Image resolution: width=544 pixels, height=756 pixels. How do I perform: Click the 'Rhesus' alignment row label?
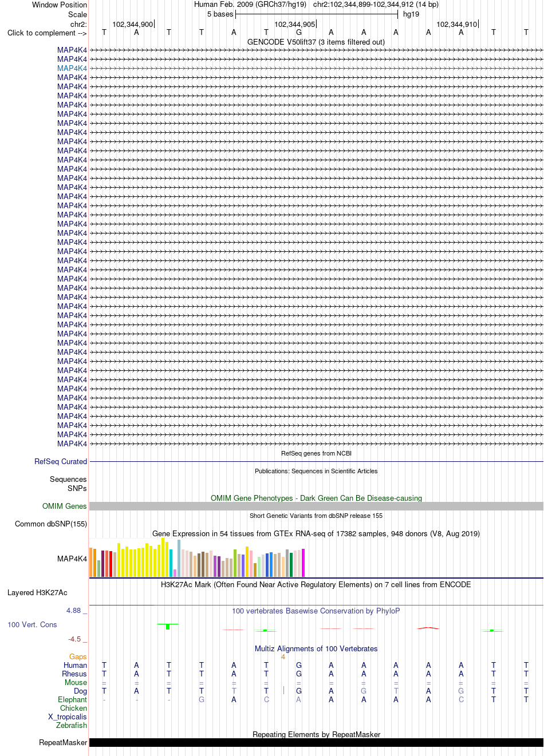point(74,674)
